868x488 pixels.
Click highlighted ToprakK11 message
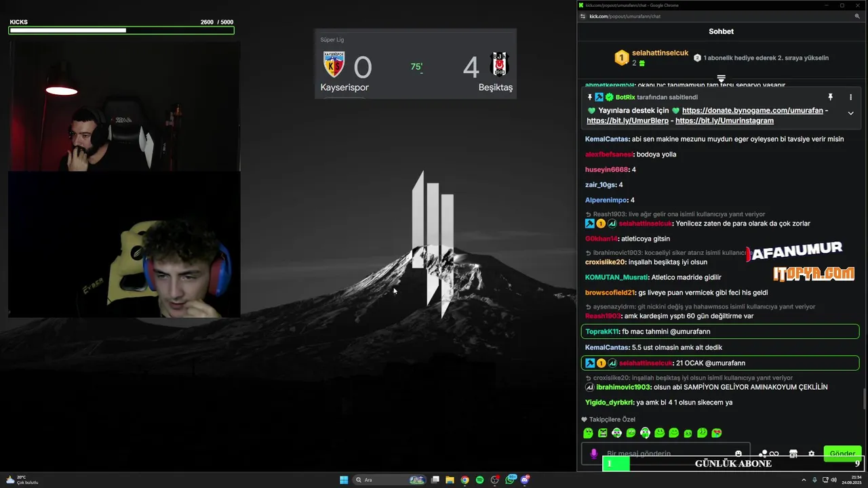720,331
